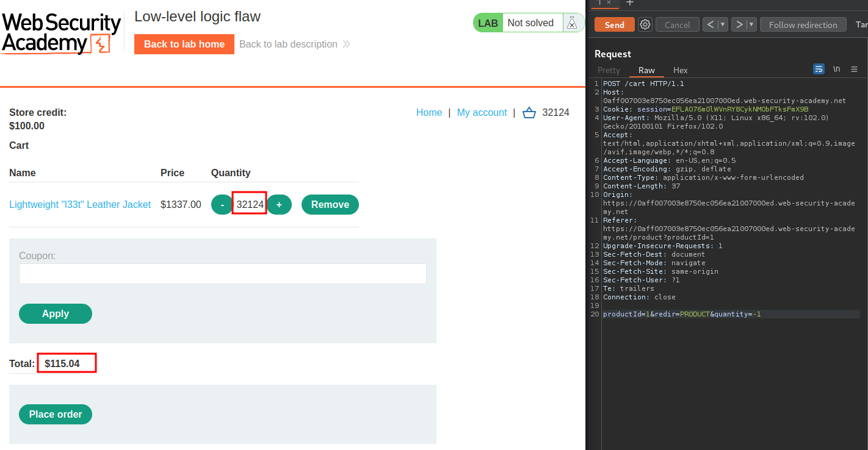Click the Te: trailers line
The height and width of the screenshot is (450, 868).
click(x=628, y=288)
